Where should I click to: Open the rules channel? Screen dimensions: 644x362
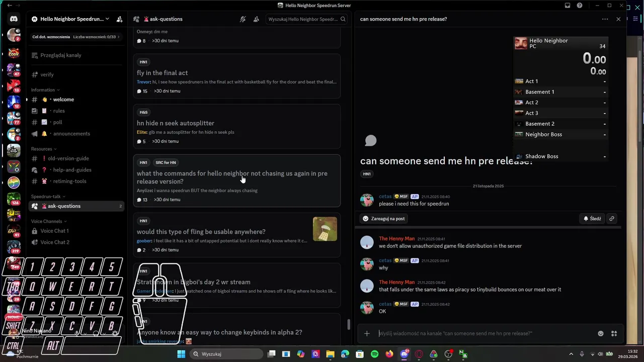[x=76, y=111]
